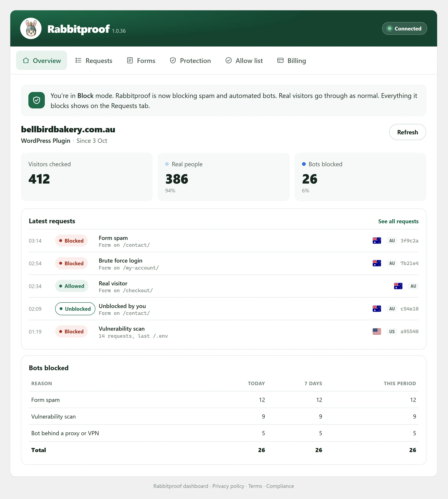Click the Australian flag on the Unblocked by you row
The image size is (448, 499).
(x=377, y=309)
